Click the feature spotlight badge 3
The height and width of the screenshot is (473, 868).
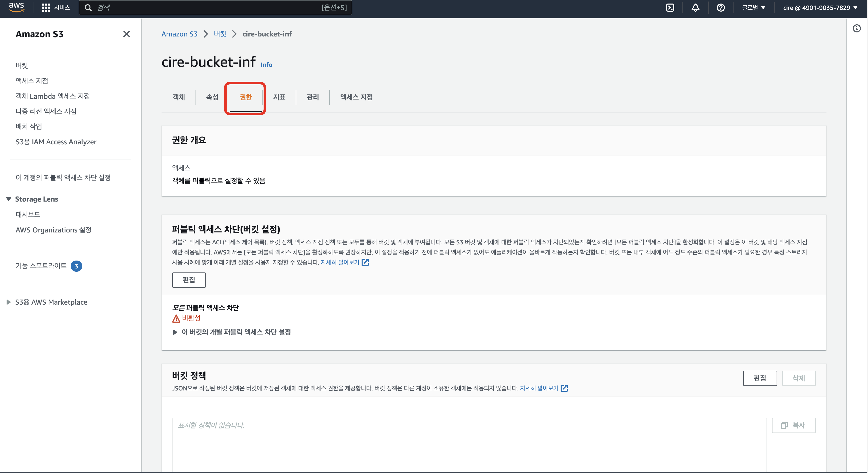click(x=76, y=266)
